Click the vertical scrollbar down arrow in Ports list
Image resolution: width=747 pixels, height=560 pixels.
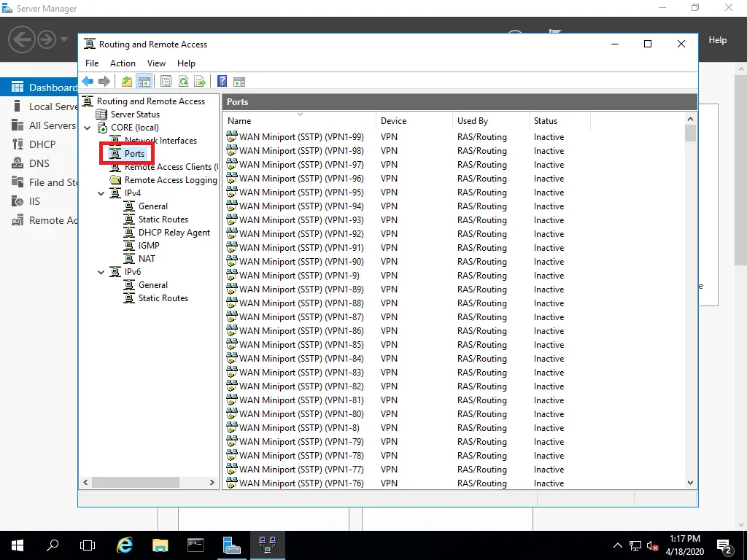691,483
